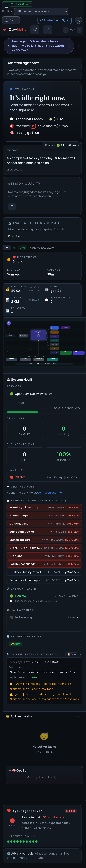Screen dimensions: 86x868
Task: Click Enable Cloud Sync button
Action: pyautogui.click(x=55, y=20)
